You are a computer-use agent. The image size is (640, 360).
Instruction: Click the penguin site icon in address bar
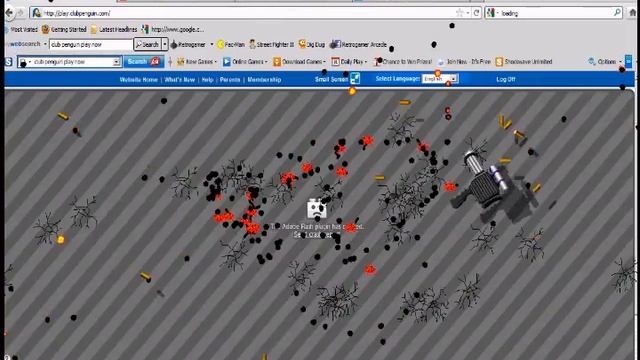pos(37,13)
